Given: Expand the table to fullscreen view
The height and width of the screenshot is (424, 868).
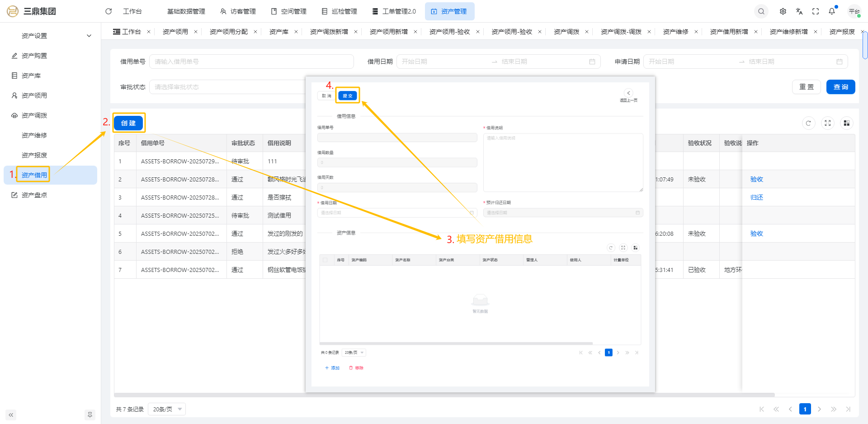Looking at the screenshot, I should [827, 123].
